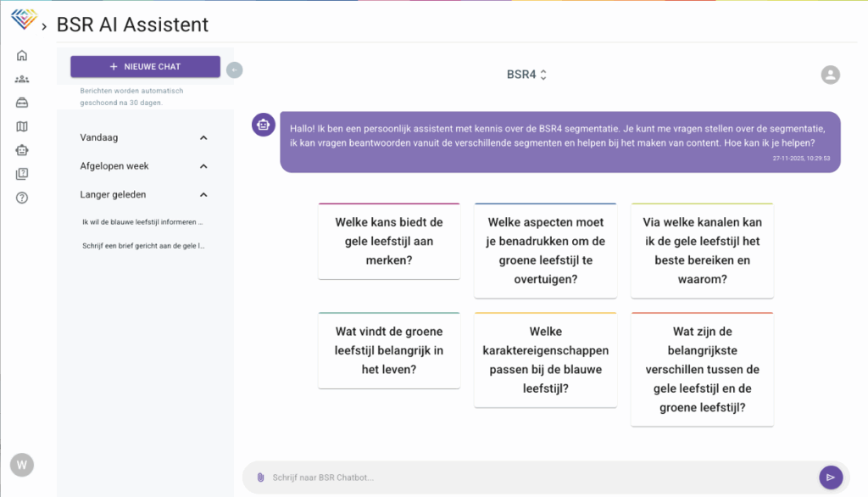Click the help question mark icon
This screenshot has width=868, height=497.
22,198
